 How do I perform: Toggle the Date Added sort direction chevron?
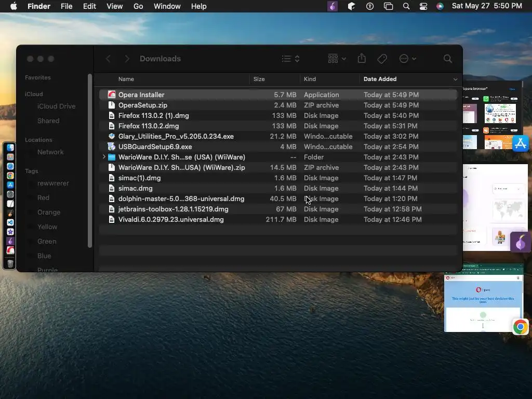(x=455, y=79)
